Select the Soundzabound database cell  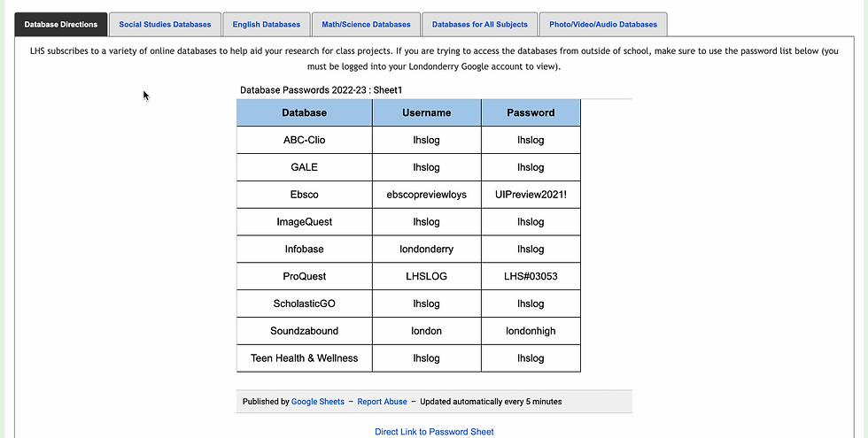coord(305,331)
